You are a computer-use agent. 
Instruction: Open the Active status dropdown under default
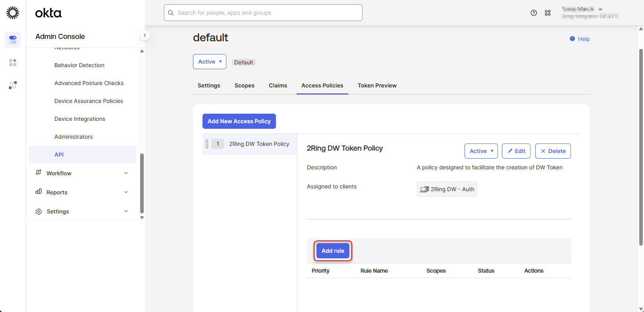(209, 62)
